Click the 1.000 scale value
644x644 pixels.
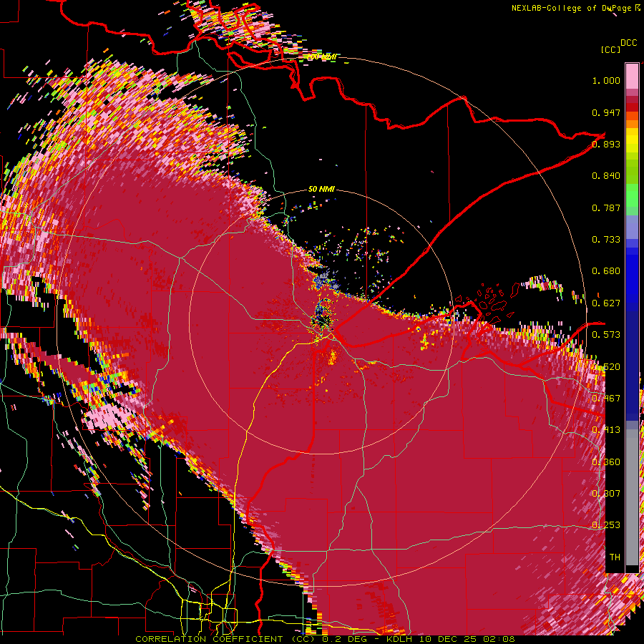[x=606, y=80]
